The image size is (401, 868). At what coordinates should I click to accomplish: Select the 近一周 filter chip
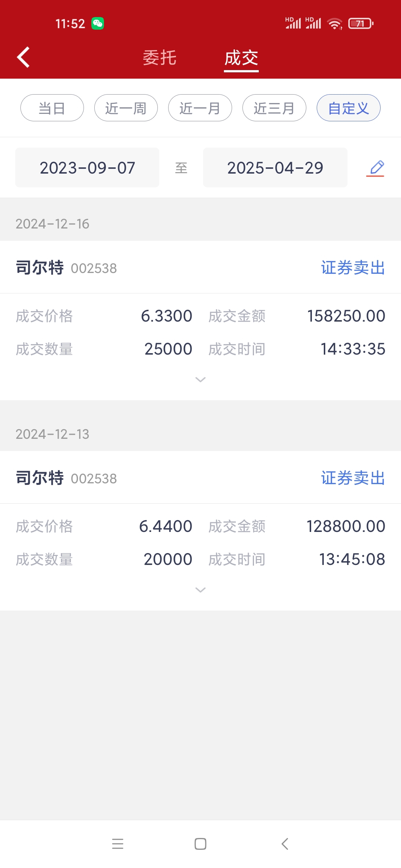pyautogui.click(x=126, y=108)
